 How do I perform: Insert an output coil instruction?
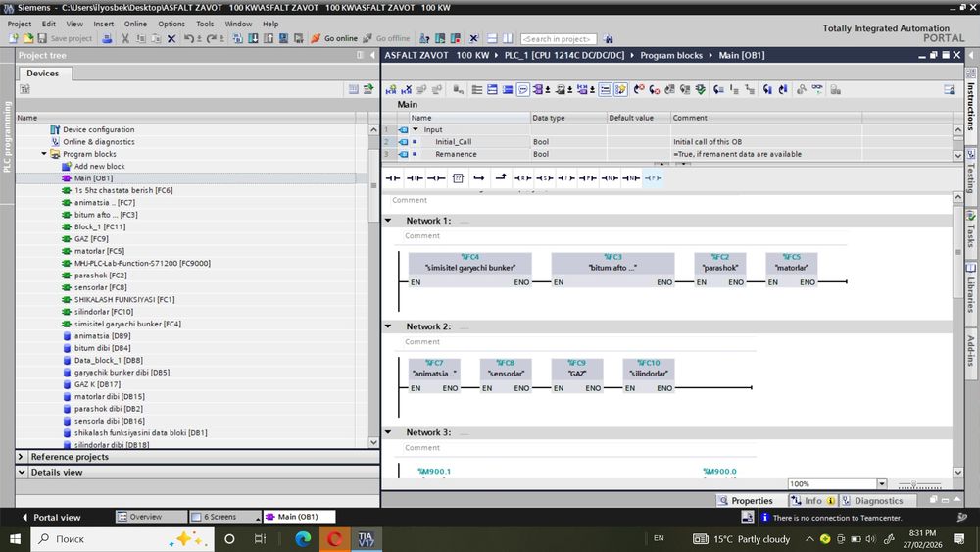click(x=436, y=178)
